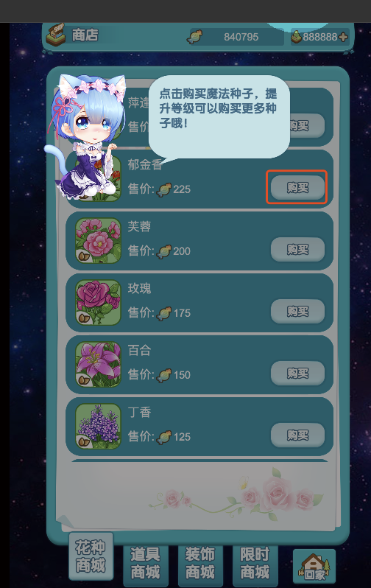371x588 pixels.
Task: Select the 芙蓉 flower seed thumbnail
Action: tap(98, 241)
